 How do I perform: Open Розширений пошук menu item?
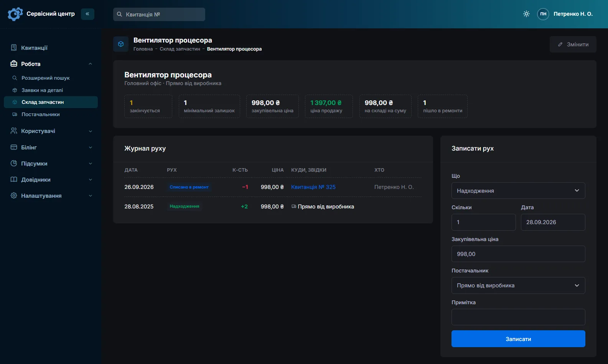click(x=51, y=78)
